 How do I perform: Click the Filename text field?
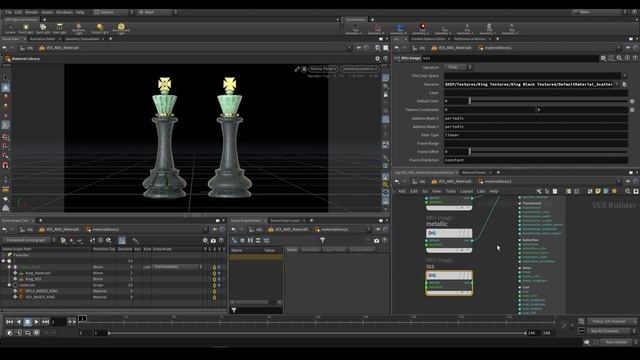point(529,84)
